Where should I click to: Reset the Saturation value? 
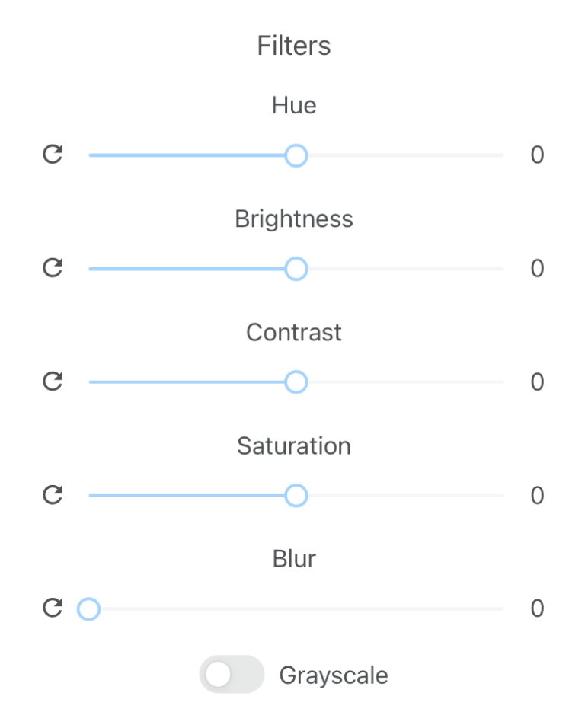pos(52,496)
